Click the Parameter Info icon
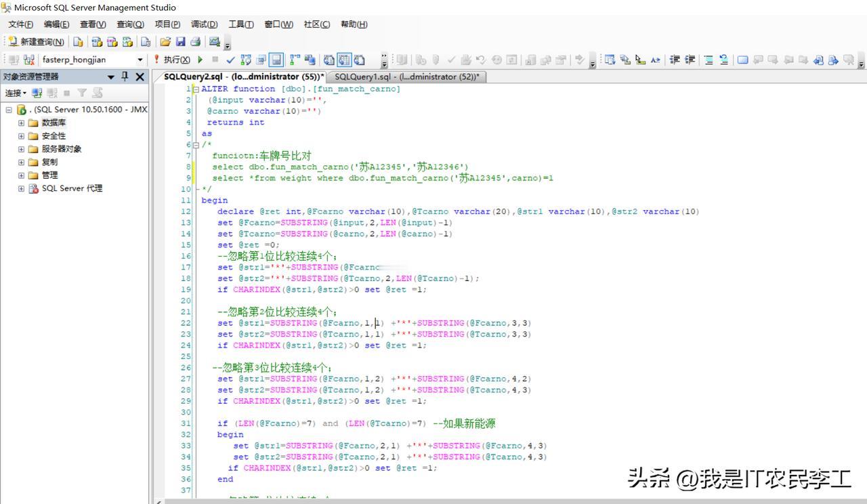This screenshot has width=867, height=504. [625, 60]
